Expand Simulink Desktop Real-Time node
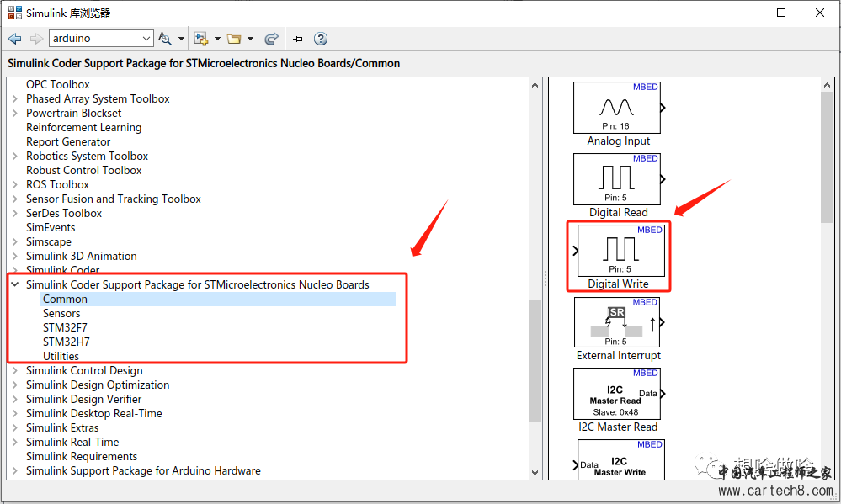841x504 pixels. [15, 413]
